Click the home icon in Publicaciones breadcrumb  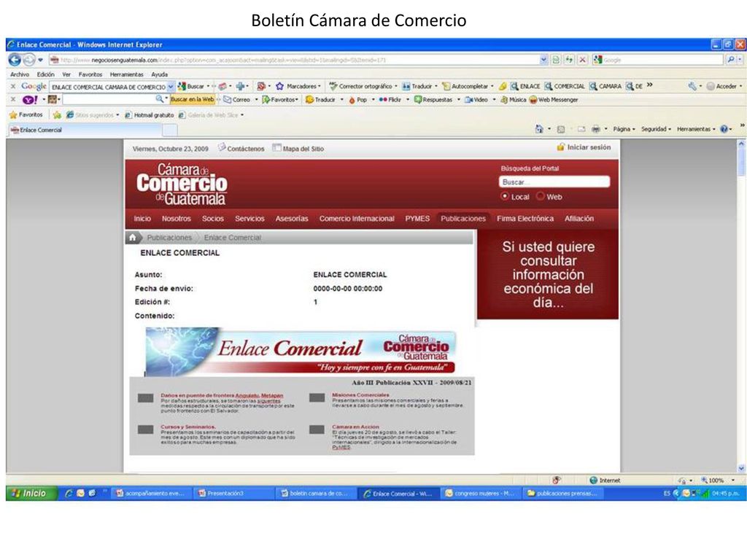tap(133, 237)
